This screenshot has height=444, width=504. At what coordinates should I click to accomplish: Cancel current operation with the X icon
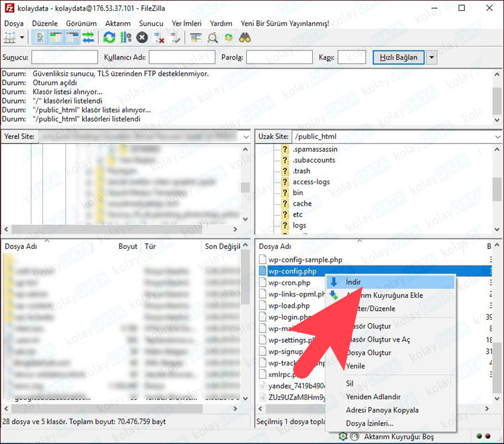click(x=142, y=38)
